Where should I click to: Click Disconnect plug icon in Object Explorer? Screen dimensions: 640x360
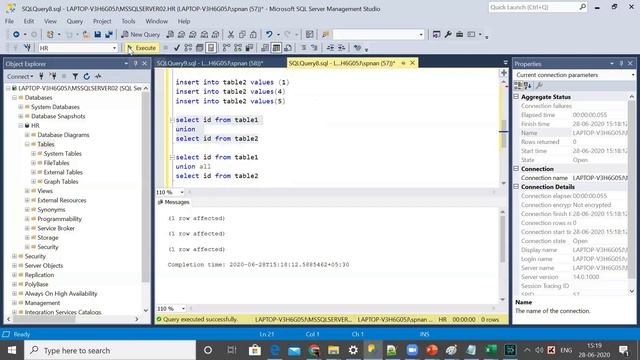[x=53, y=76]
